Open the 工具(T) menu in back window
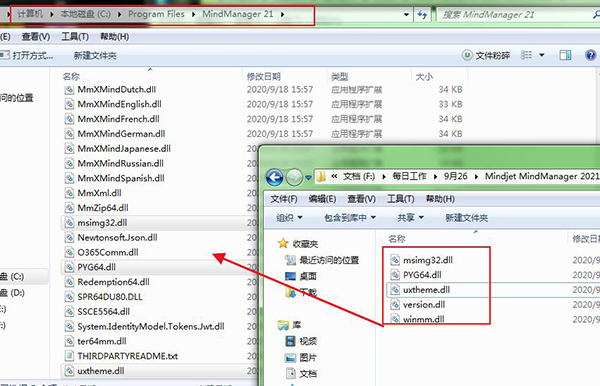Screen dimensions: 600x386 [x=75, y=37]
